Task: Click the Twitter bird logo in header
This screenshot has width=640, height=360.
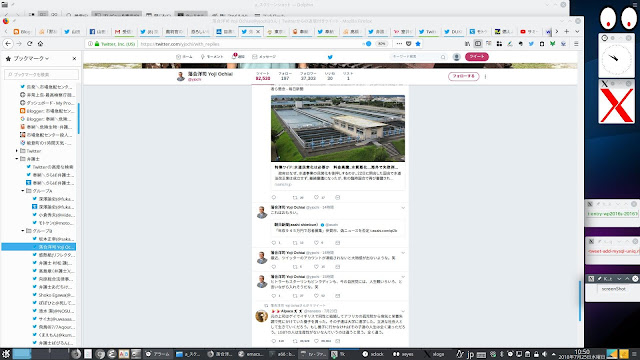Action: [x=330, y=57]
